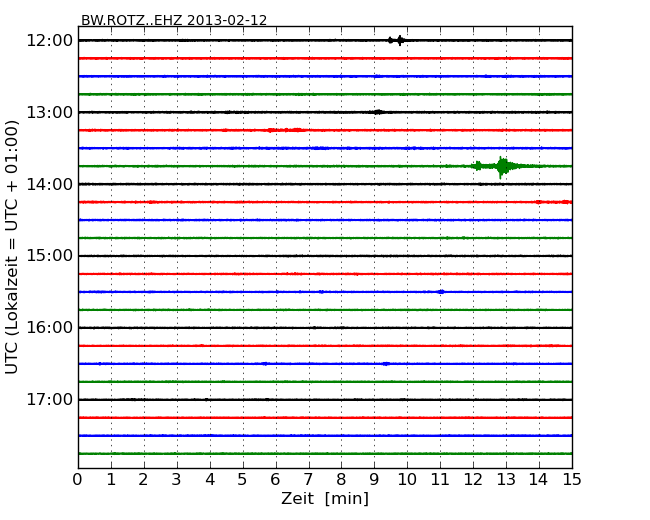The width and height of the screenshot is (650, 520).
Task: Click x-axis tick label 7
Action: pyautogui.click(x=308, y=480)
